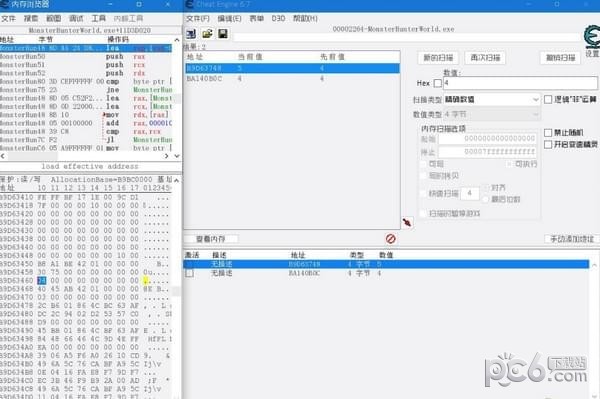Click the open folder load icon
Viewport: 600px width, 399px height.
click(x=207, y=34)
